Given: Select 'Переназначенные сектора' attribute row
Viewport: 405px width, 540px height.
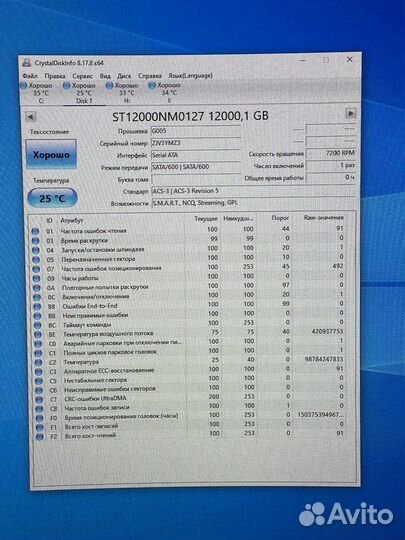Looking at the screenshot, I should (189, 258).
